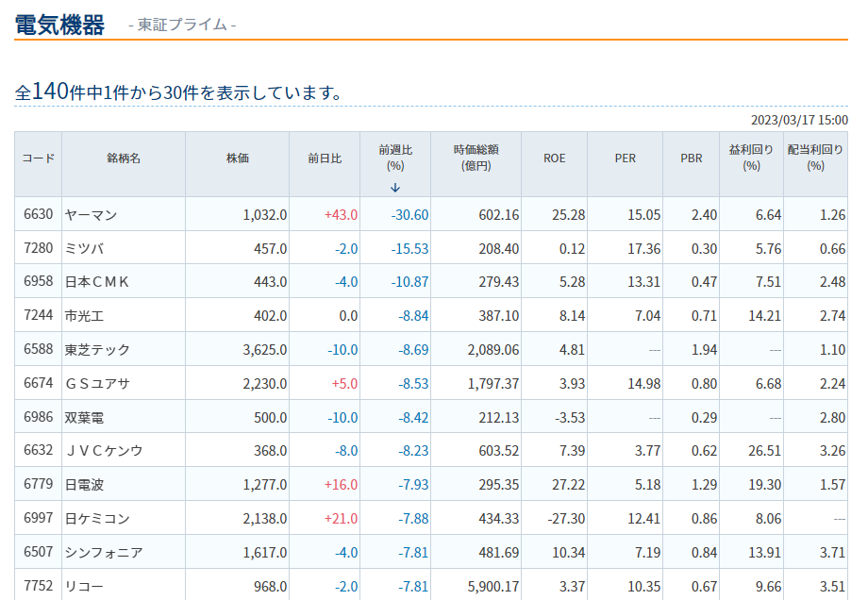Click the sort arrow under 前週比
The height and width of the screenshot is (600, 868).
394,188
